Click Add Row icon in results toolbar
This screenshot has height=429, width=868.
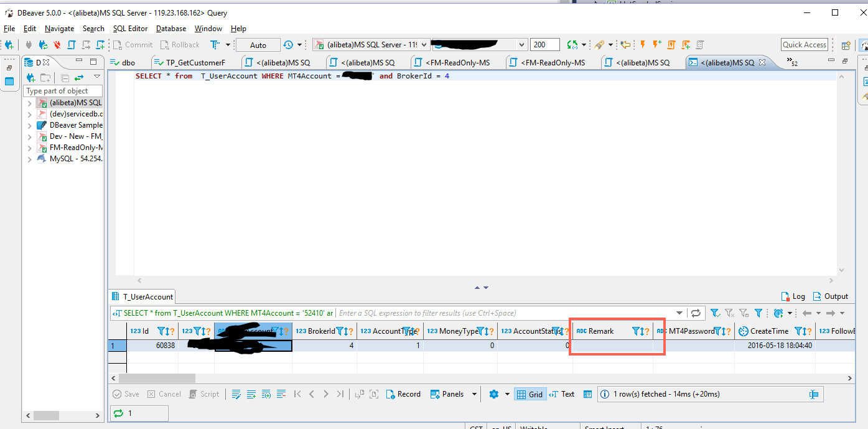tap(251, 394)
